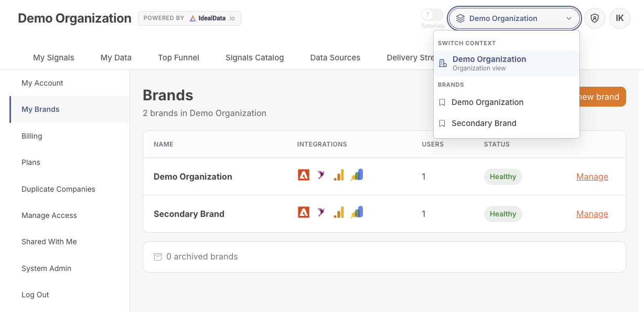Click the purple hummingbird icon in Demo Organization row
Screen dimensions: 644x312
pos(321,175)
